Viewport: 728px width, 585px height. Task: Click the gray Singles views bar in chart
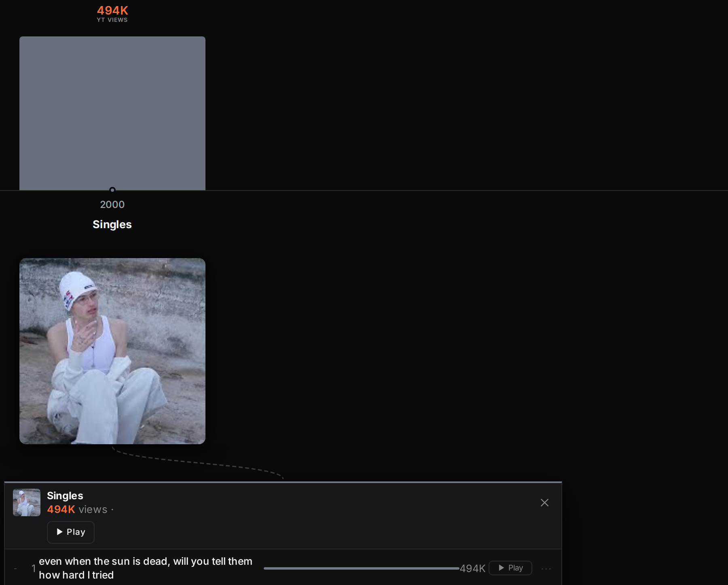[x=112, y=113]
